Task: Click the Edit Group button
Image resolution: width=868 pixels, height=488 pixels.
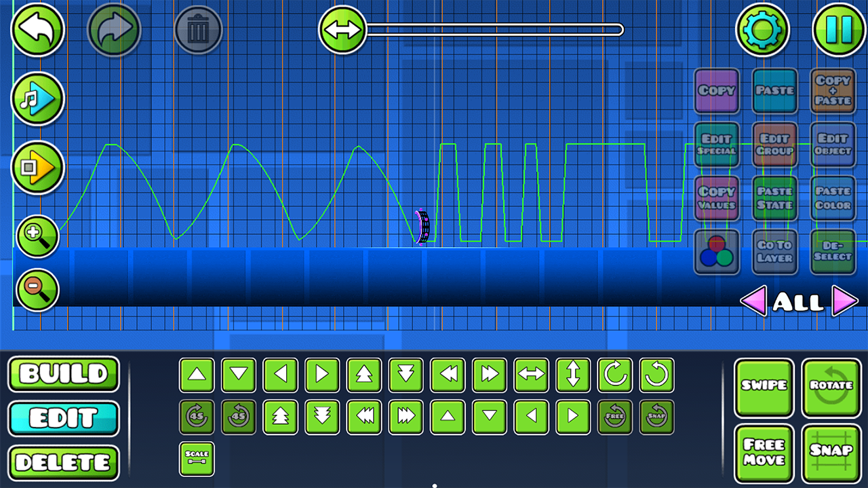Action: pyautogui.click(x=774, y=145)
